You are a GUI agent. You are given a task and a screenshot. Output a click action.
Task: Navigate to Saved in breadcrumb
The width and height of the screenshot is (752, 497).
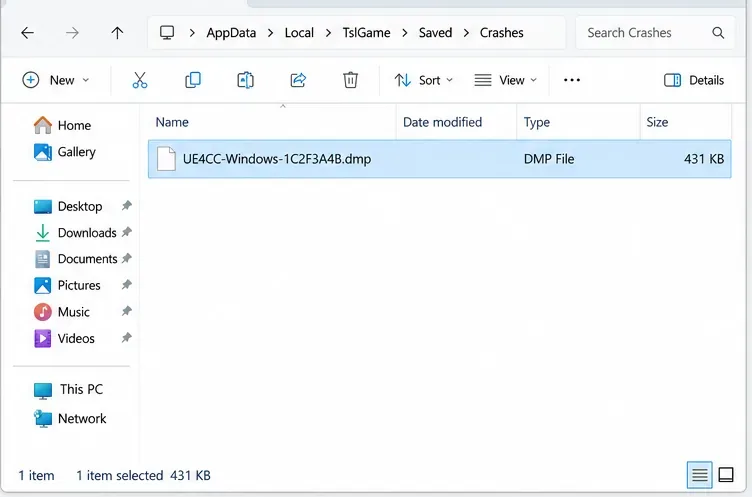coord(435,33)
